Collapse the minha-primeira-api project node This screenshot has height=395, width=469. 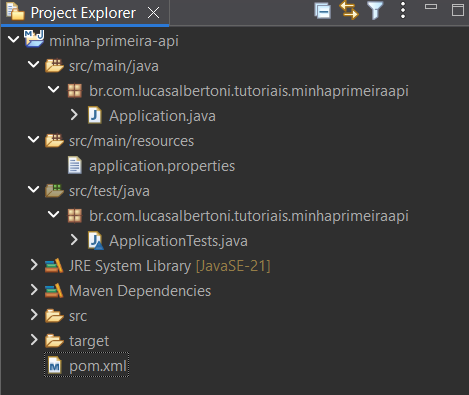coord(13,40)
